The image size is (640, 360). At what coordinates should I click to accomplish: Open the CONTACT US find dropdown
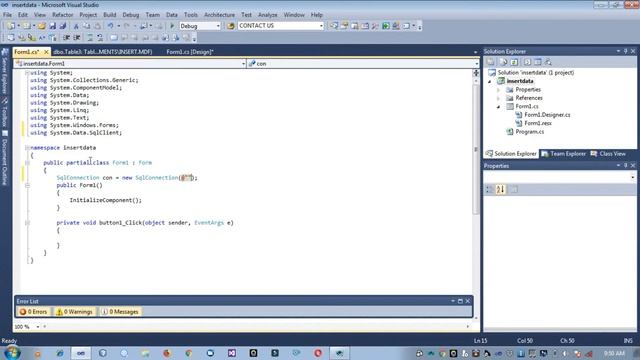click(x=321, y=26)
